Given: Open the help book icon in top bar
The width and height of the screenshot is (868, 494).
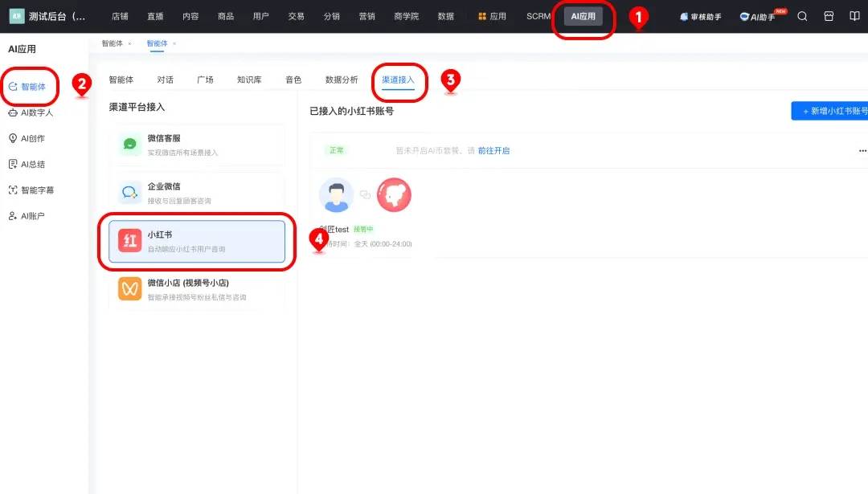Looking at the screenshot, I should (854, 17).
